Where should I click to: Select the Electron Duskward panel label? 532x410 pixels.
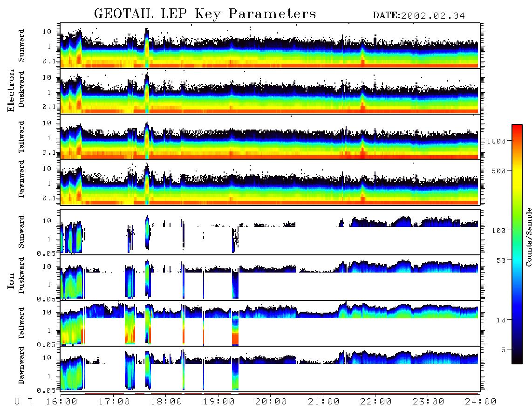pos(21,89)
